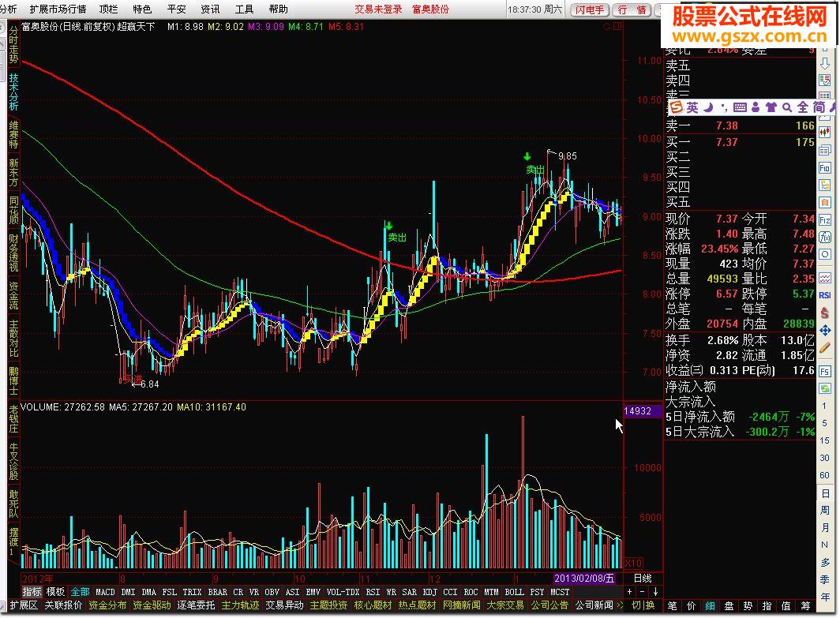Click the 扩展区 button at bottom left
The width and height of the screenshot is (840, 618).
coord(24,605)
